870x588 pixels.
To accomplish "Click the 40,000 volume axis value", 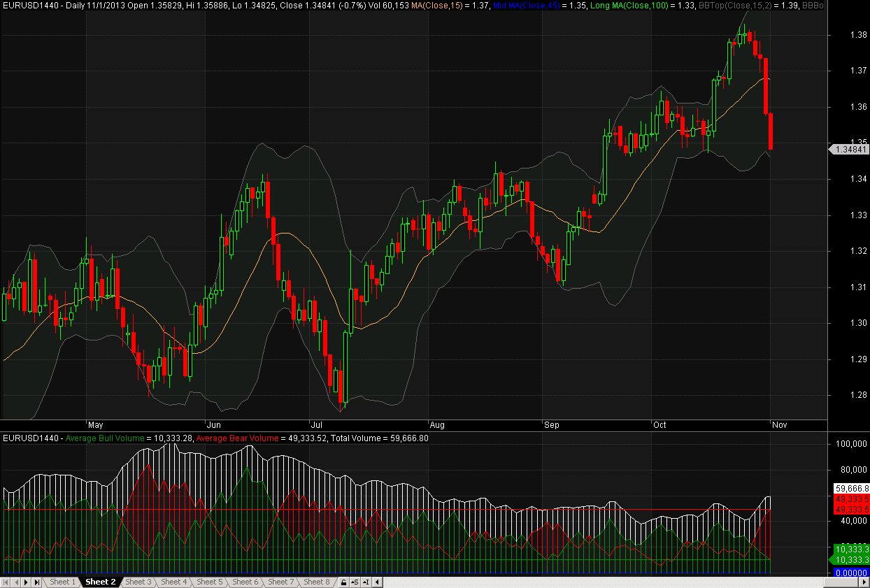I will point(854,520).
